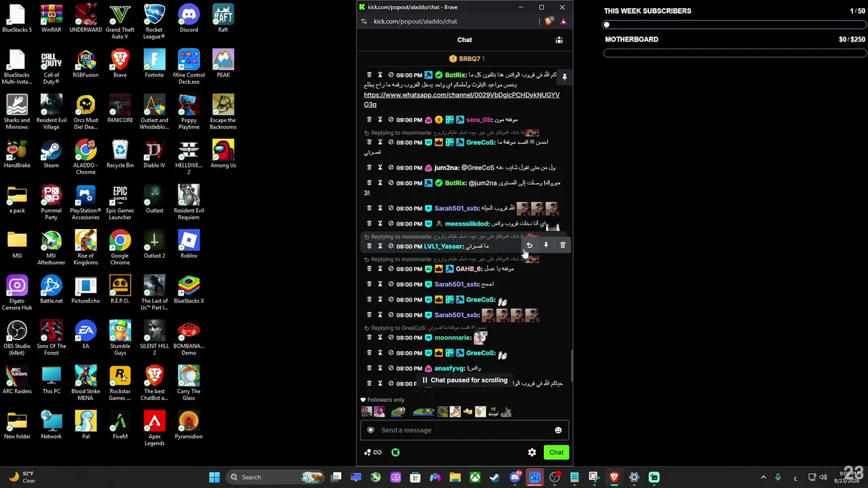Viewport: 868px width, 488px height.
Task: Open the chat users list icon
Action: tap(559, 40)
